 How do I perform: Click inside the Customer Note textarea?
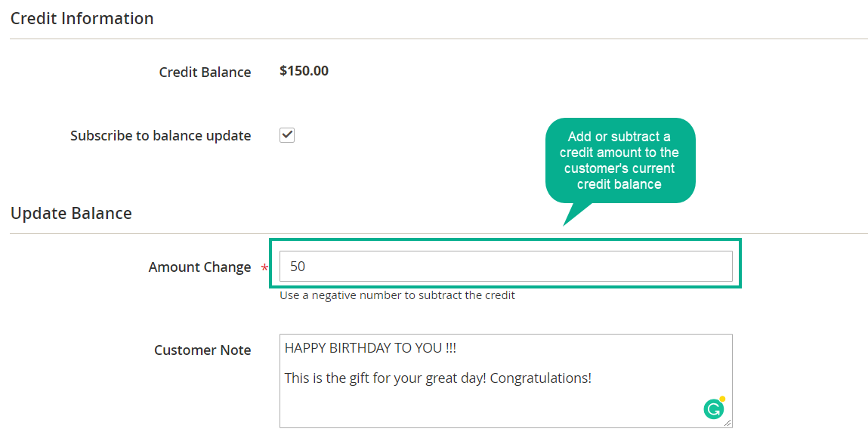pyautogui.click(x=506, y=381)
